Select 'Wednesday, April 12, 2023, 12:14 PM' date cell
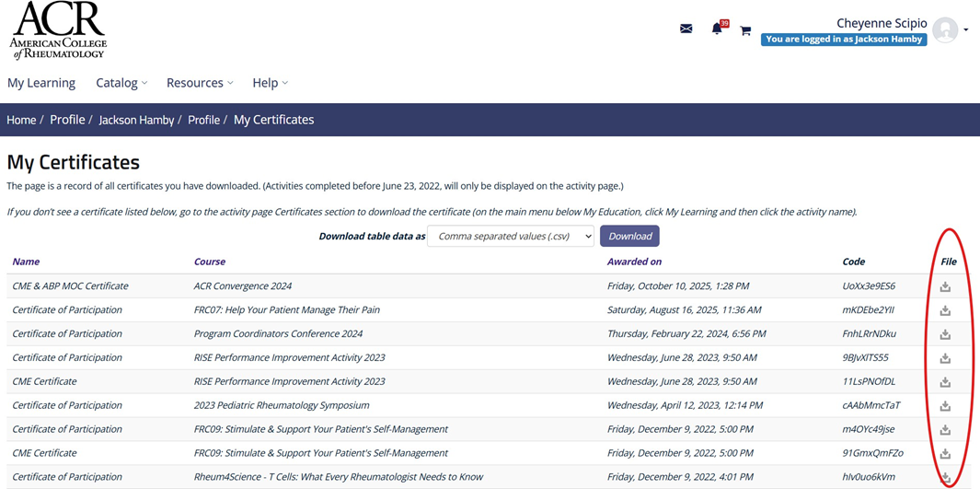 click(685, 405)
